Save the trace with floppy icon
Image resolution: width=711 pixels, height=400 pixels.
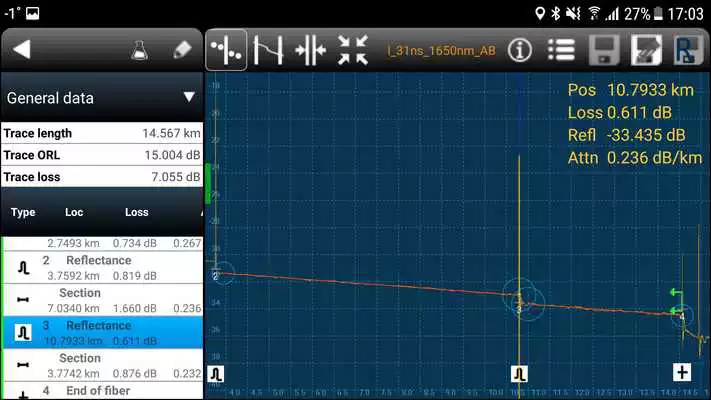pyautogui.click(x=604, y=50)
